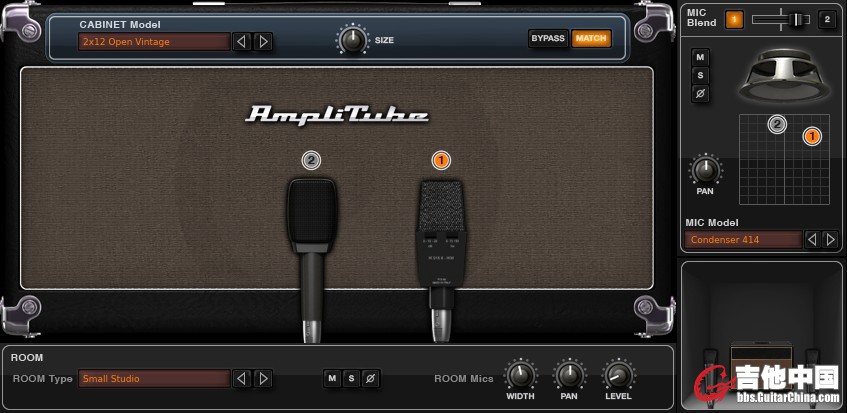
Task: Solo the selected mic with S button
Action: point(701,76)
